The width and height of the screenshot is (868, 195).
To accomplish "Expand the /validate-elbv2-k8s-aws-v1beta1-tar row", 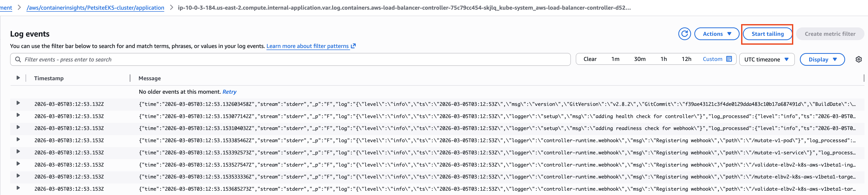I will pos(18,188).
